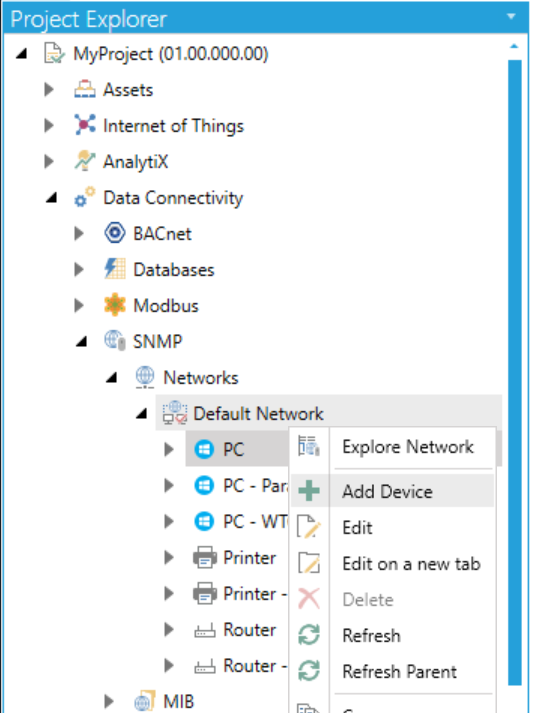Click the Assets hierarchy icon
The width and height of the screenshot is (534, 713).
click(x=85, y=90)
